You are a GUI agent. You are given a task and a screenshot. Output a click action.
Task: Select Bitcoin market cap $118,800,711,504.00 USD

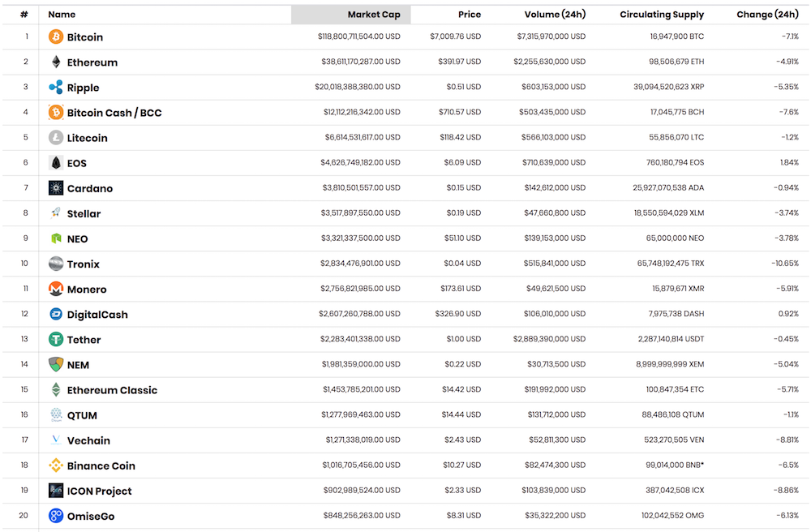[x=359, y=36]
